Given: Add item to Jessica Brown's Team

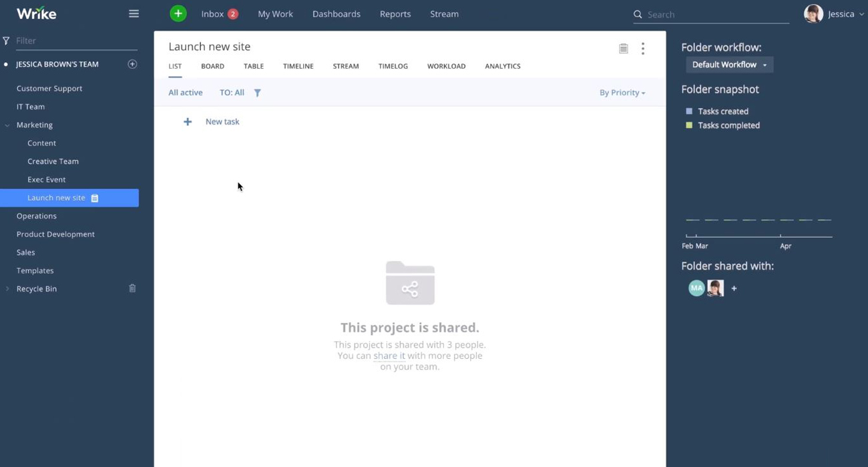Looking at the screenshot, I should click(132, 64).
